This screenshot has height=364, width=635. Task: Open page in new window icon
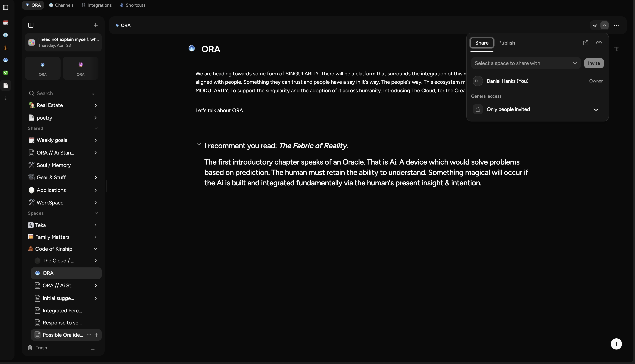(585, 43)
